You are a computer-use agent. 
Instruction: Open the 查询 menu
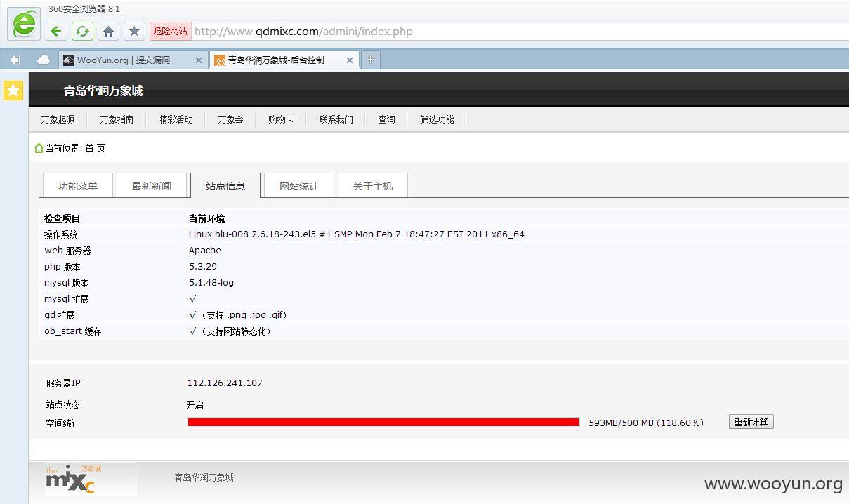(x=387, y=119)
